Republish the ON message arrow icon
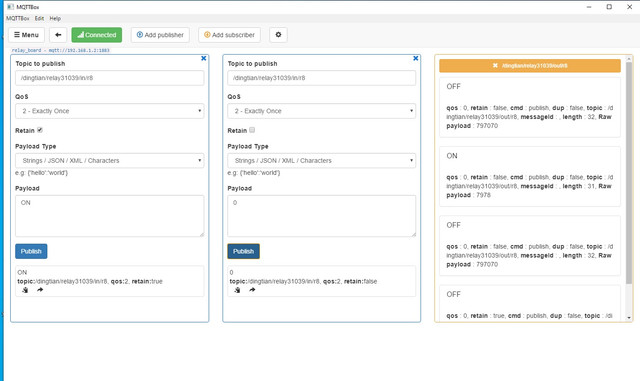 point(40,290)
